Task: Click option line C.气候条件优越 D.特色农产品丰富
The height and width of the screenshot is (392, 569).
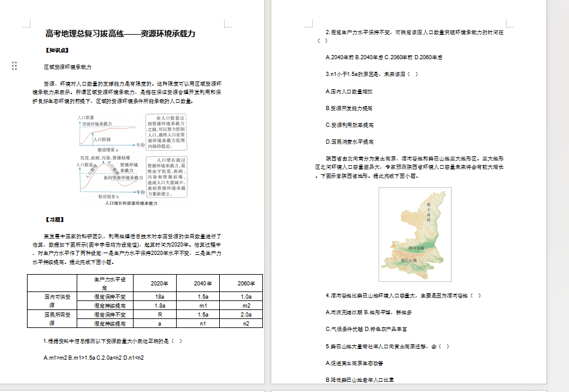Action: [x=366, y=329]
